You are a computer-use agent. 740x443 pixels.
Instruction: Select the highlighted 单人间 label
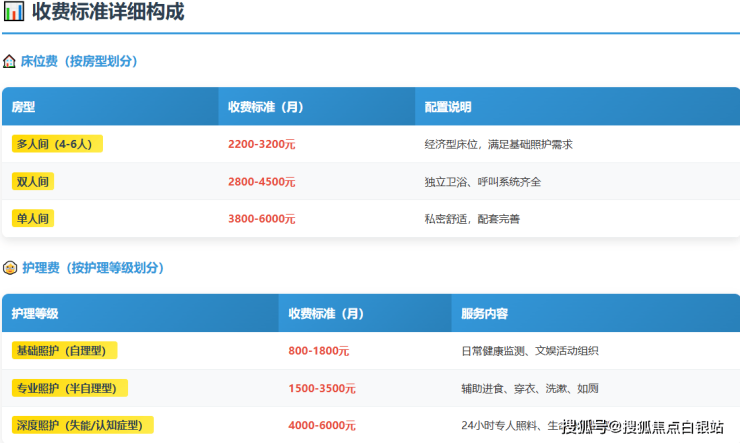coord(32,218)
